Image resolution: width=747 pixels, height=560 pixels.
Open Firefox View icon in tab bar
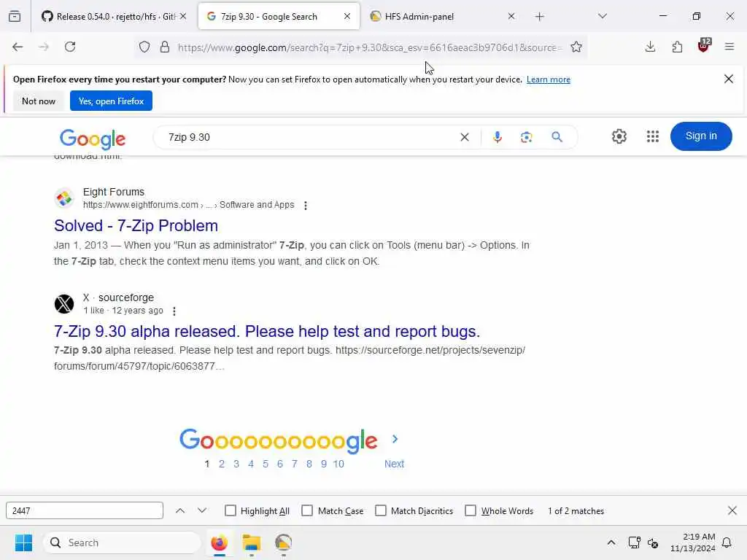pyautogui.click(x=15, y=16)
